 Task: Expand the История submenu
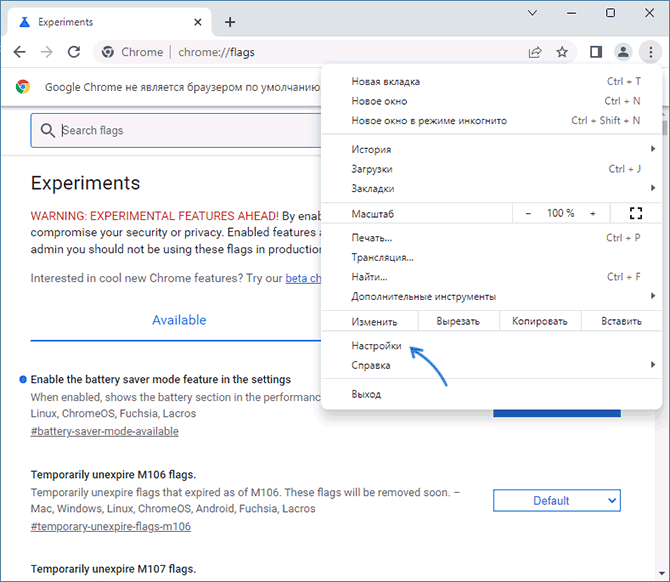(x=491, y=149)
